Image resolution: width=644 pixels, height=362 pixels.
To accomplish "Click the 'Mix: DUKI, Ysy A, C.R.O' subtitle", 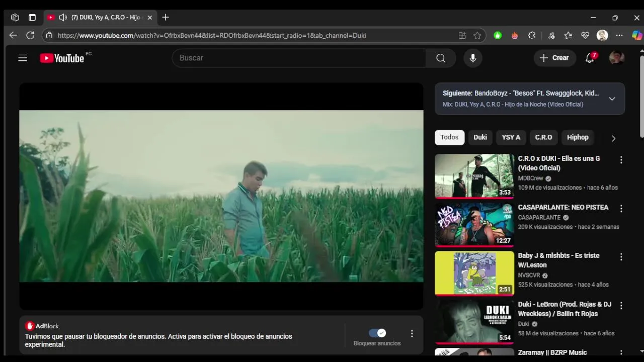I will (513, 105).
